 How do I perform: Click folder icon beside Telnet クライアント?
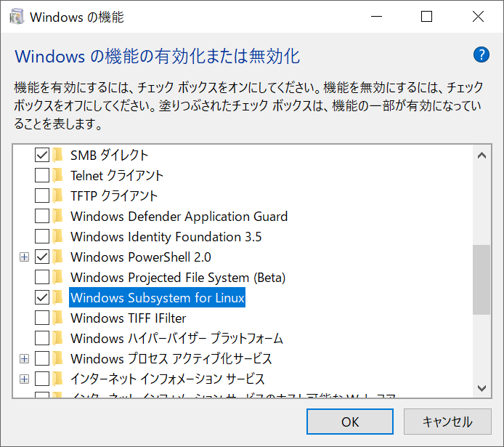[x=57, y=175]
